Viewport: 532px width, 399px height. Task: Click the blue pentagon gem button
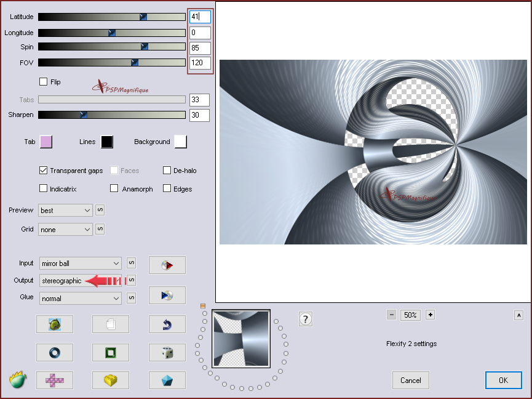(167, 381)
